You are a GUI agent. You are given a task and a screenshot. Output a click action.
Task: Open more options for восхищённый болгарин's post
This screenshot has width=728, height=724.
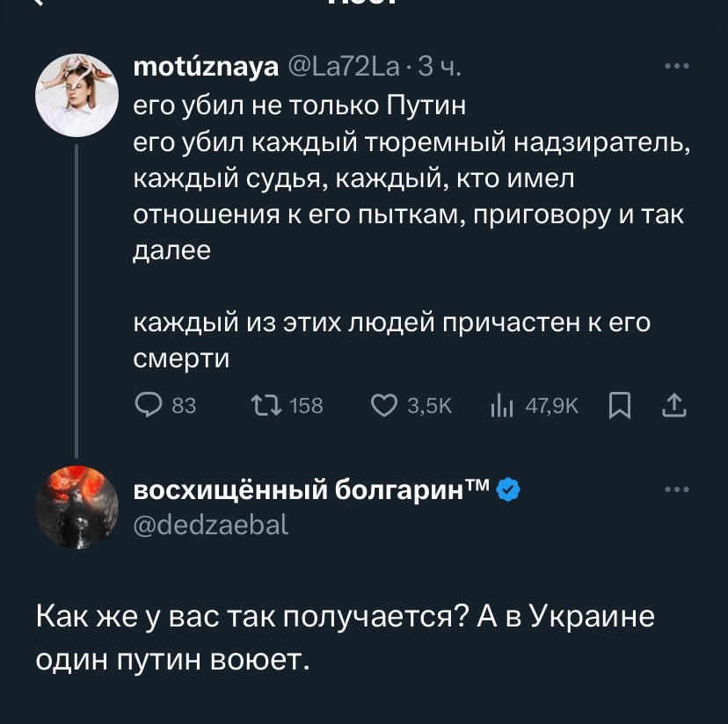(677, 489)
